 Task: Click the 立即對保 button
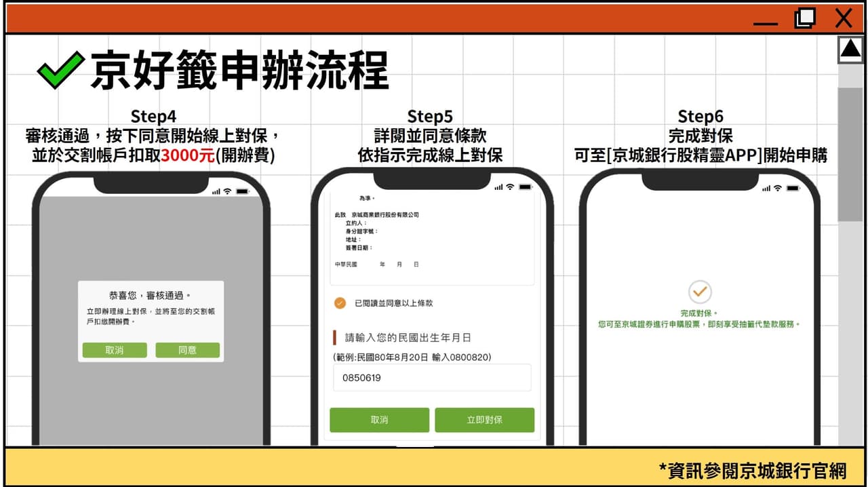click(x=484, y=420)
